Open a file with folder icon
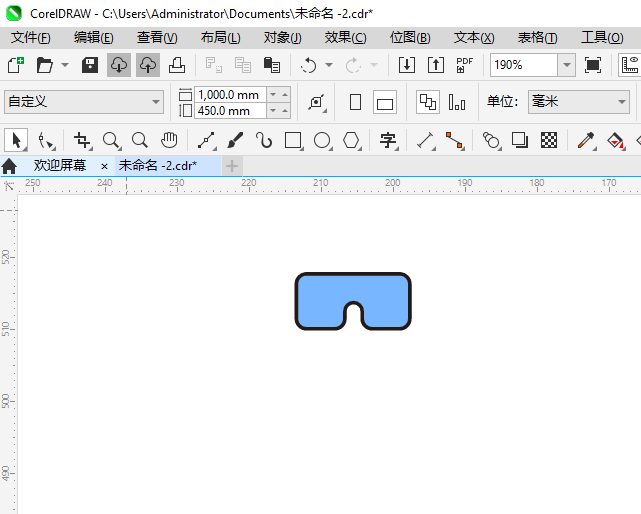The height and width of the screenshot is (514, 641). coord(45,65)
